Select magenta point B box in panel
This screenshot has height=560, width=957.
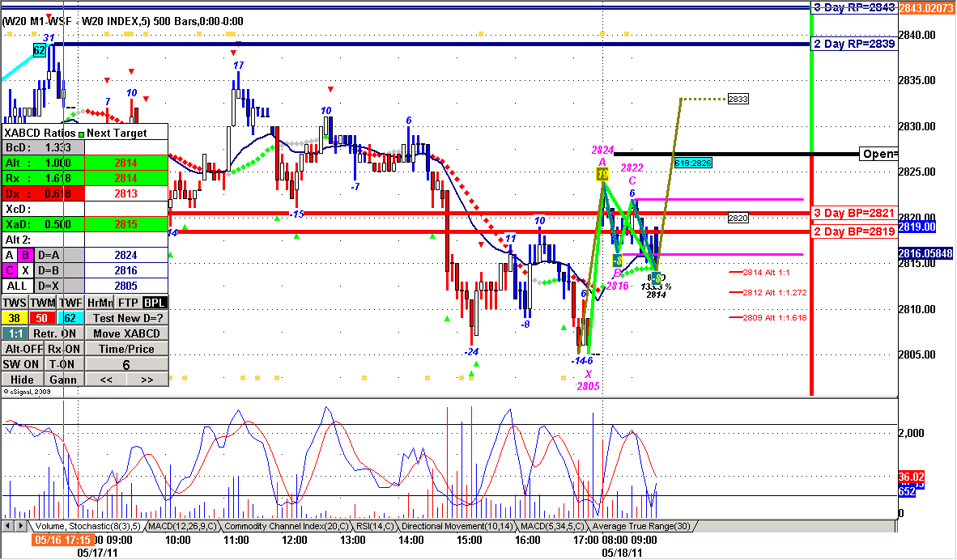pos(26,255)
